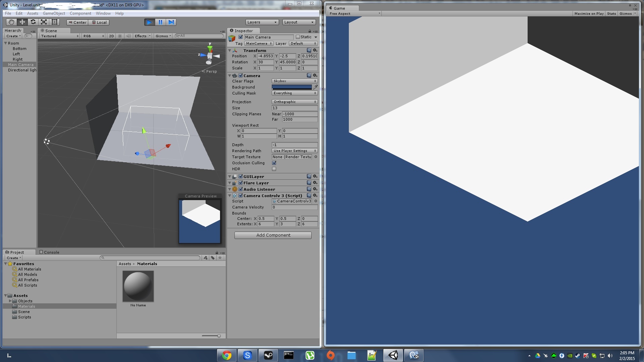Select the Rect transform tool
The width and height of the screenshot is (644, 362).
point(54,22)
